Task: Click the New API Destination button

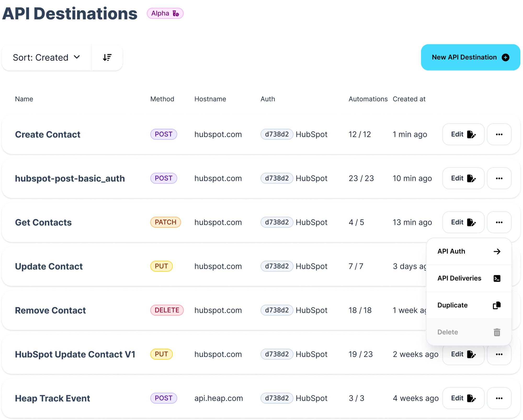Action: point(470,57)
